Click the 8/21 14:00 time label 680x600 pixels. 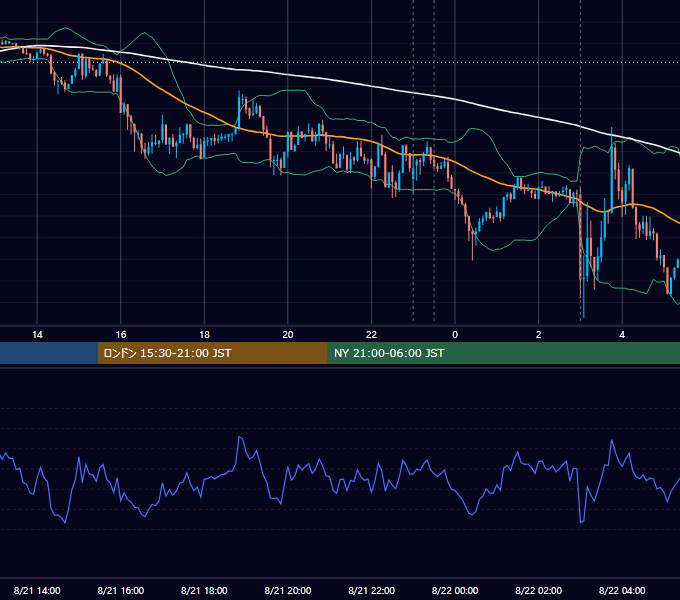37,590
